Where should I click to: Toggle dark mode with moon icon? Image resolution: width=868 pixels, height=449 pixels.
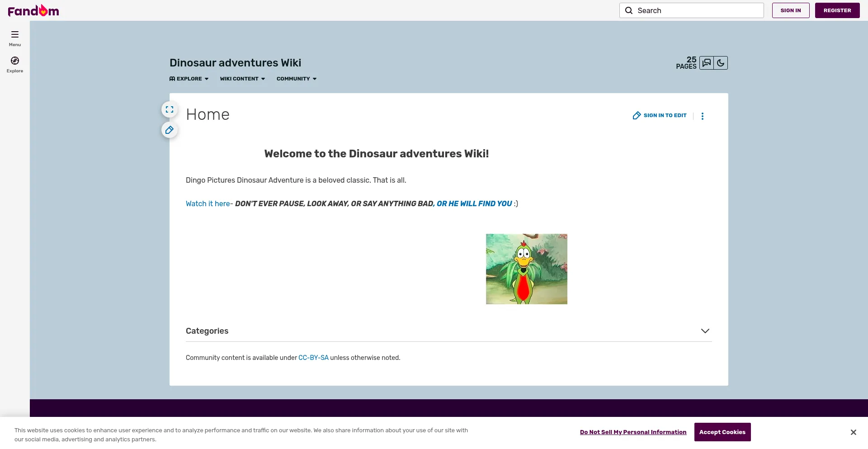click(721, 63)
